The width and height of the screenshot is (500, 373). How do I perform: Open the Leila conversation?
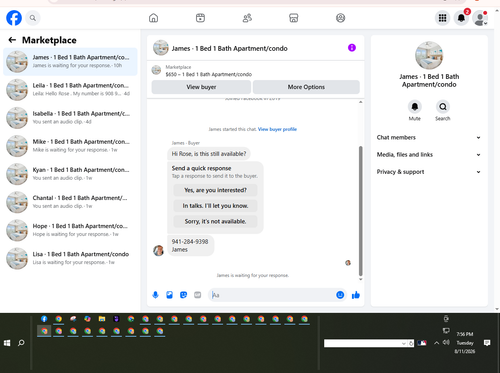click(70, 90)
